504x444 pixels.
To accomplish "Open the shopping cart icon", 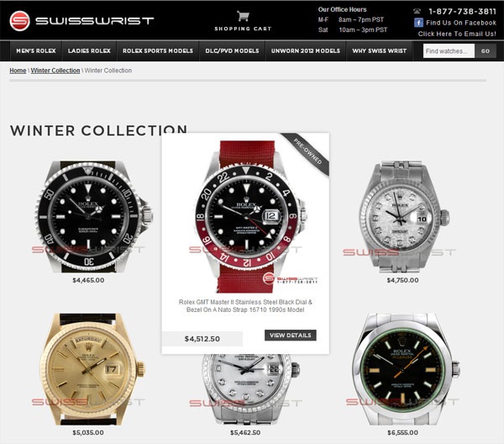I will pyautogui.click(x=243, y=16).
